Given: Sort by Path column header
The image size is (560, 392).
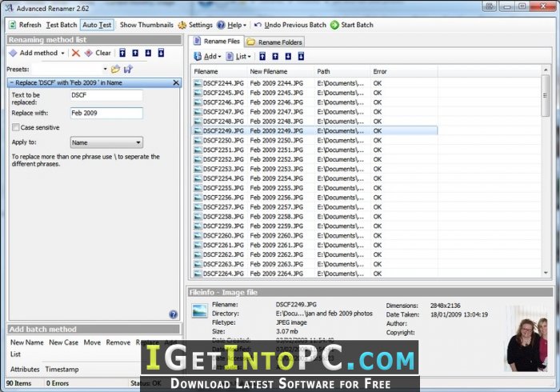Looking at the screenshot, I should pos(342,71).
